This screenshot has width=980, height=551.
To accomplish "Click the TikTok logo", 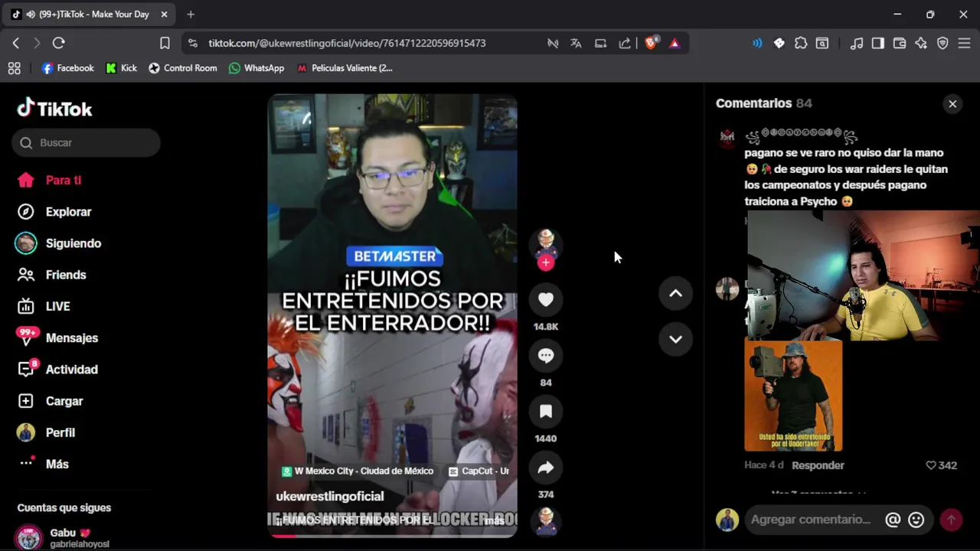I will 54,109.
